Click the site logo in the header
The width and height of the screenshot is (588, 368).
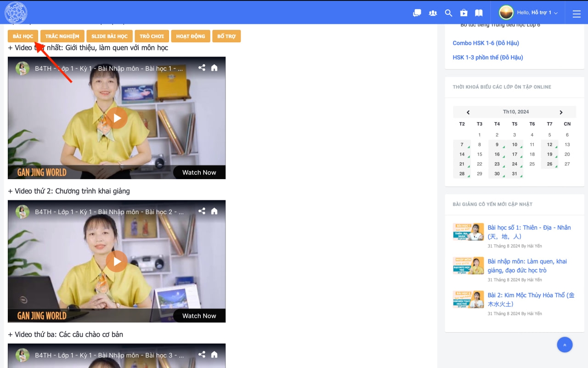[16, 12]
